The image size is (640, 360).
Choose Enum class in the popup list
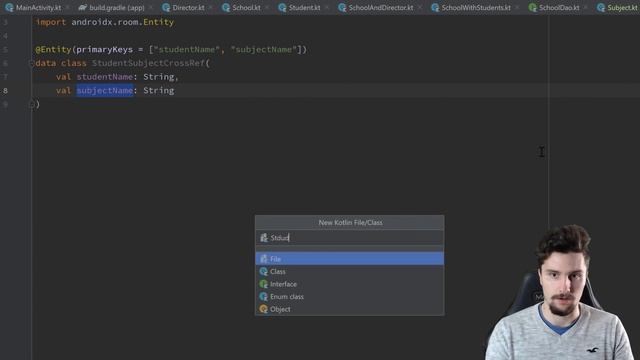click(350, 297)
